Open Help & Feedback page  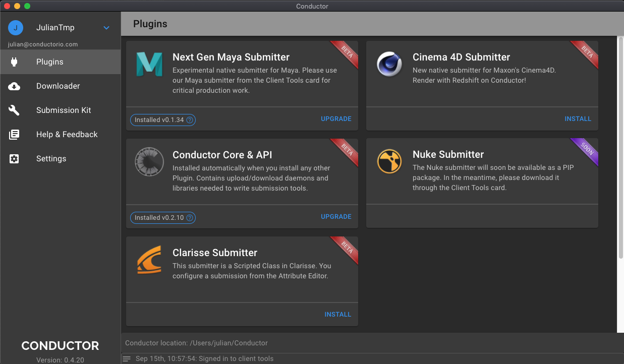(60, 135)
